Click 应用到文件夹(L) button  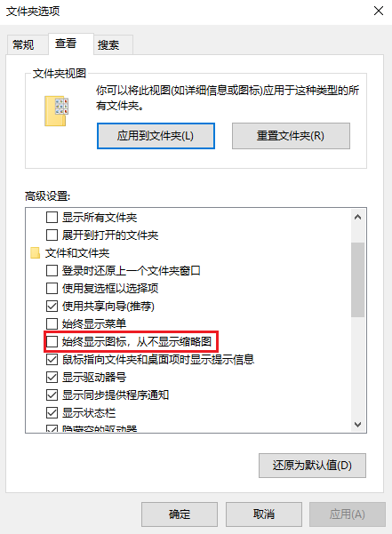point(156,136)
